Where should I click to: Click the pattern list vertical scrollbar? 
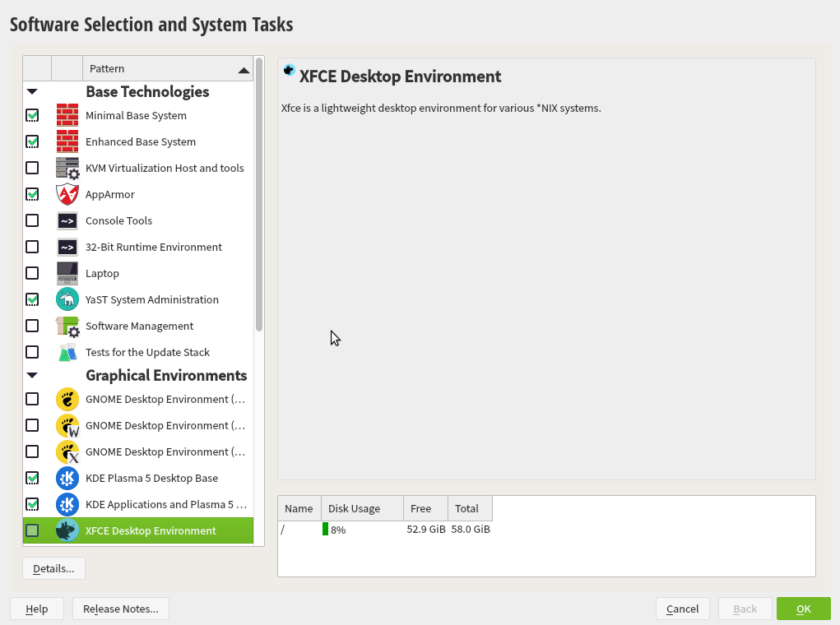click(x=259, y=194)
